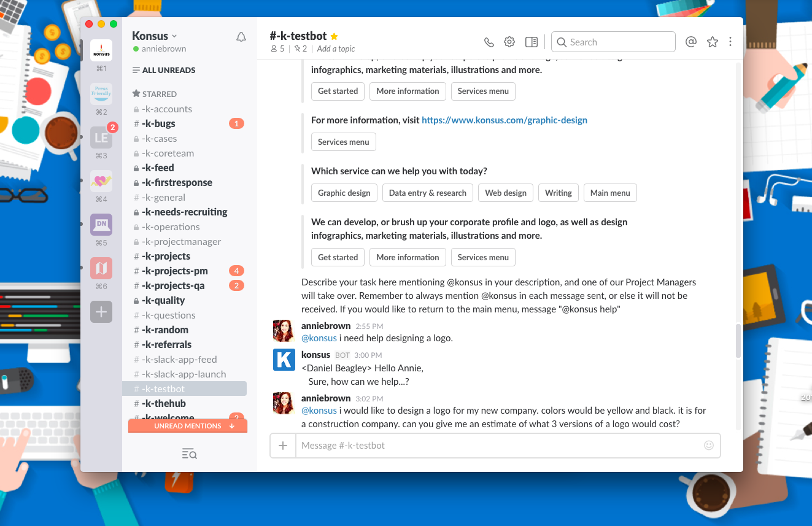The height and width of the screenshot is (526, 812).
Task: Open the heart-logo workspace
Action: (101, 181)
